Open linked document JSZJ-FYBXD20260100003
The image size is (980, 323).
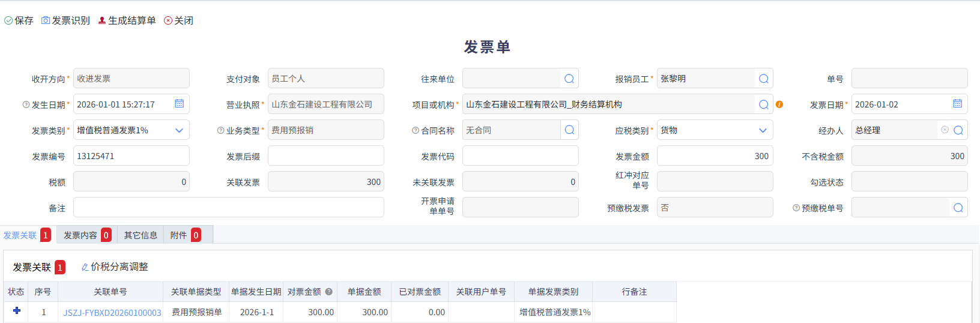pyautogui.click(x=112, y=313)
